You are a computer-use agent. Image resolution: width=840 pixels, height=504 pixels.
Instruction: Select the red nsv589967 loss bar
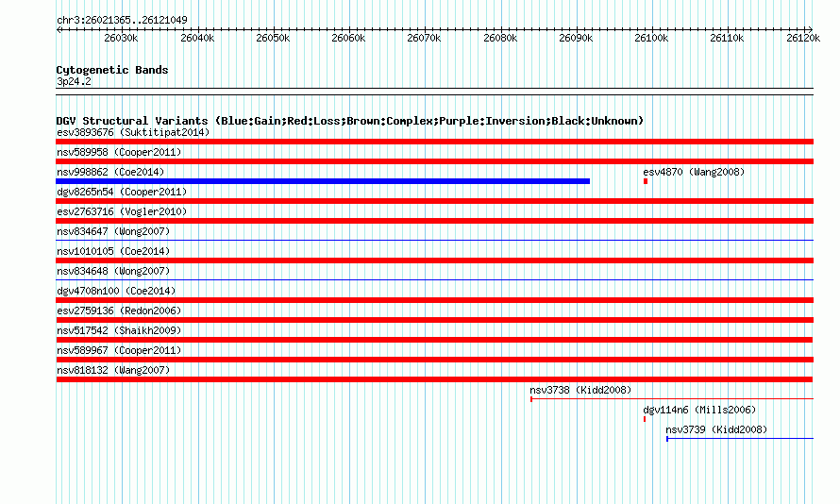click(434, 360)
